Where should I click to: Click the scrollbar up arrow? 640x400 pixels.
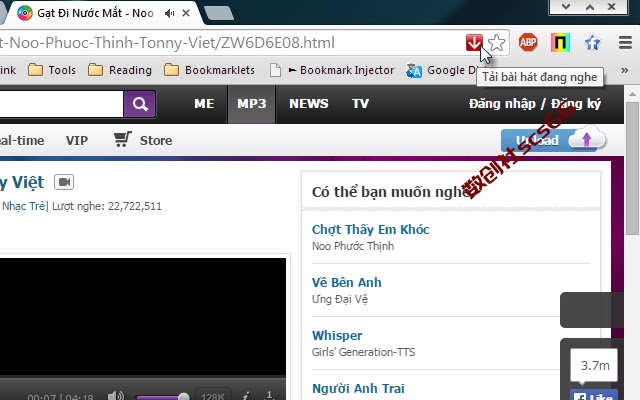pos(632,94)
